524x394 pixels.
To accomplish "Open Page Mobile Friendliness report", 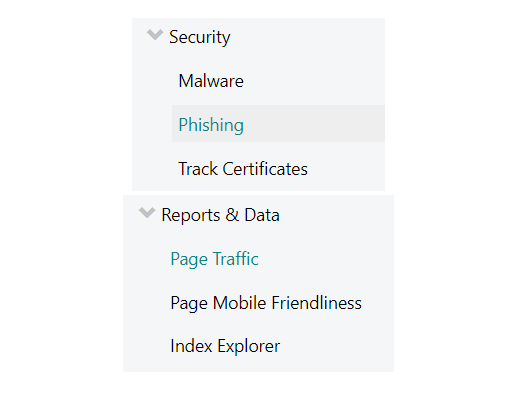I will 266,303.
